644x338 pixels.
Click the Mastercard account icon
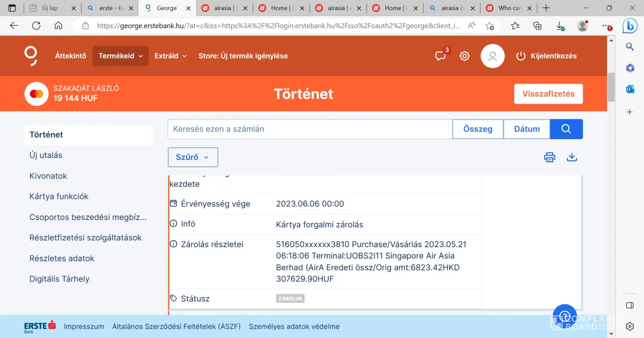point(36,94)
